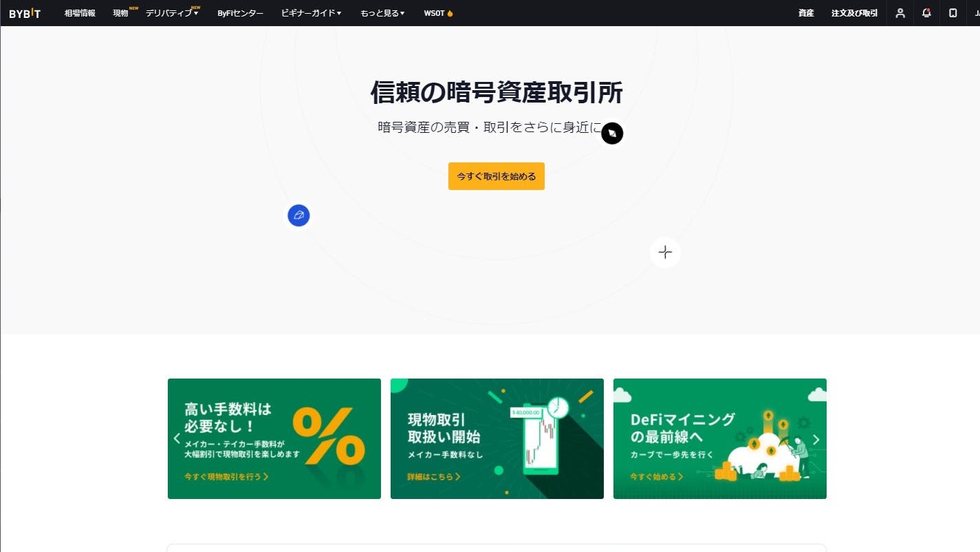
Task: Click the mobile app download icon
Action: pyautogui.click(x=952, y=13)
